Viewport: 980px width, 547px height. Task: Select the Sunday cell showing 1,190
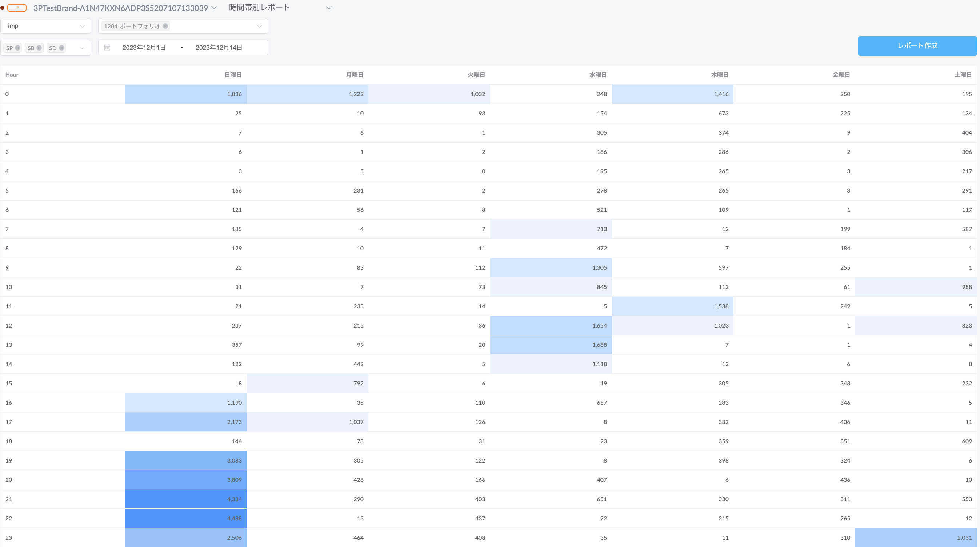click(x=186, y=403)
